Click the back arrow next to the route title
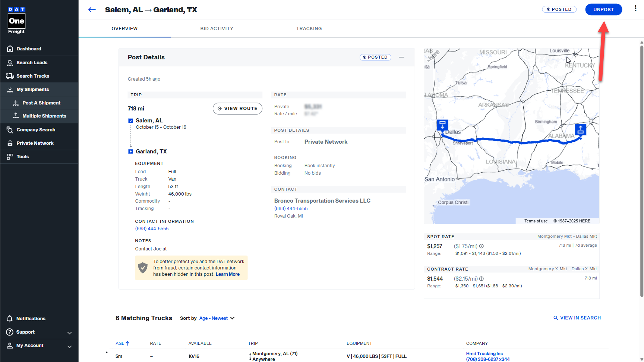The width and height of the screenshot is (644, 362). (x=92, y=10)
